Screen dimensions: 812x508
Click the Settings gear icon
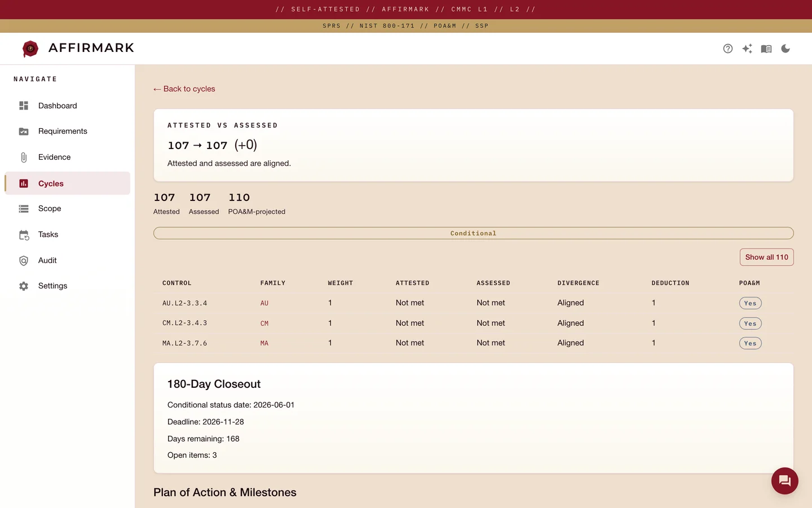(x=24, y=286)
